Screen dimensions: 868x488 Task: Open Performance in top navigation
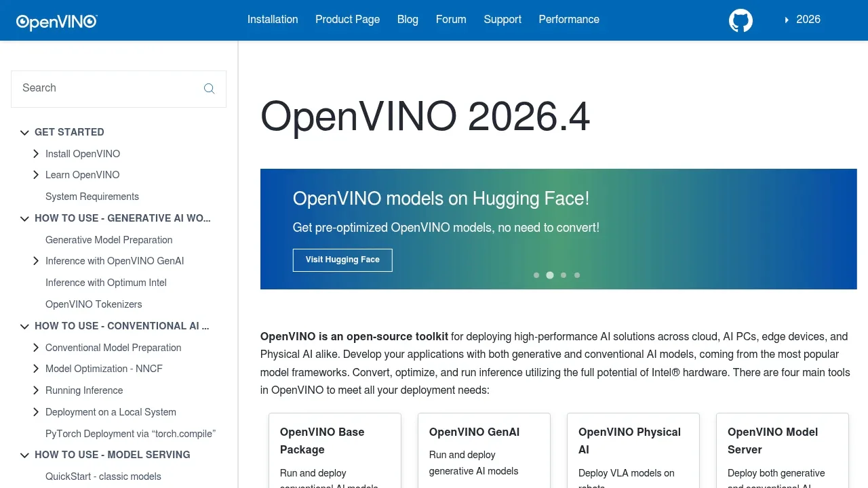[569, 20]
